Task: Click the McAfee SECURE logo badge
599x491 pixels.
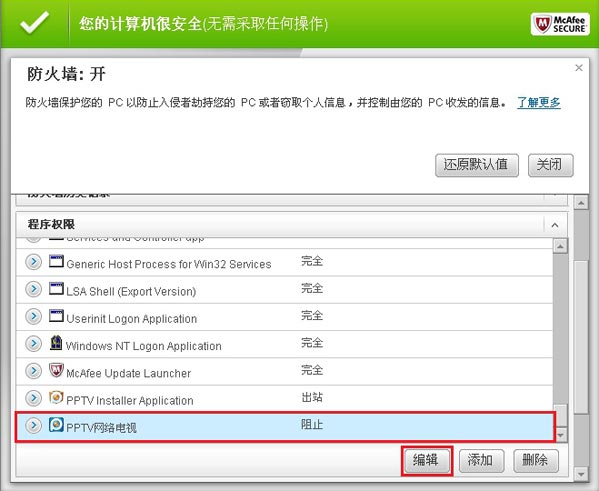Action: 560,24
